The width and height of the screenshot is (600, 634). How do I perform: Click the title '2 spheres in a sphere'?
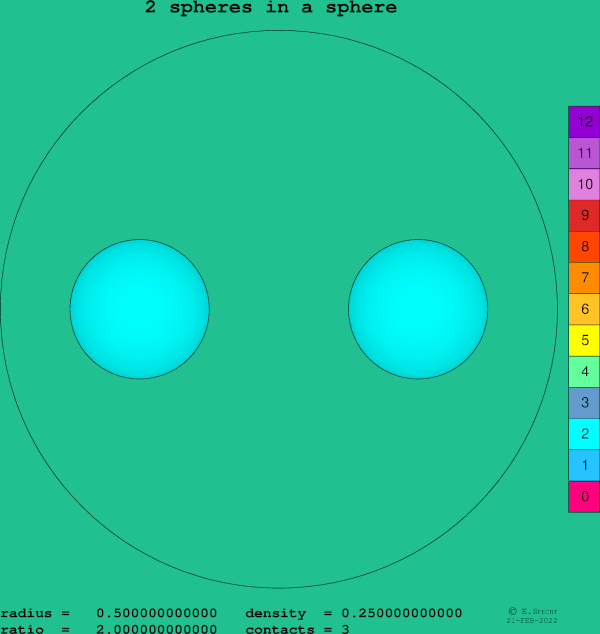271,8
